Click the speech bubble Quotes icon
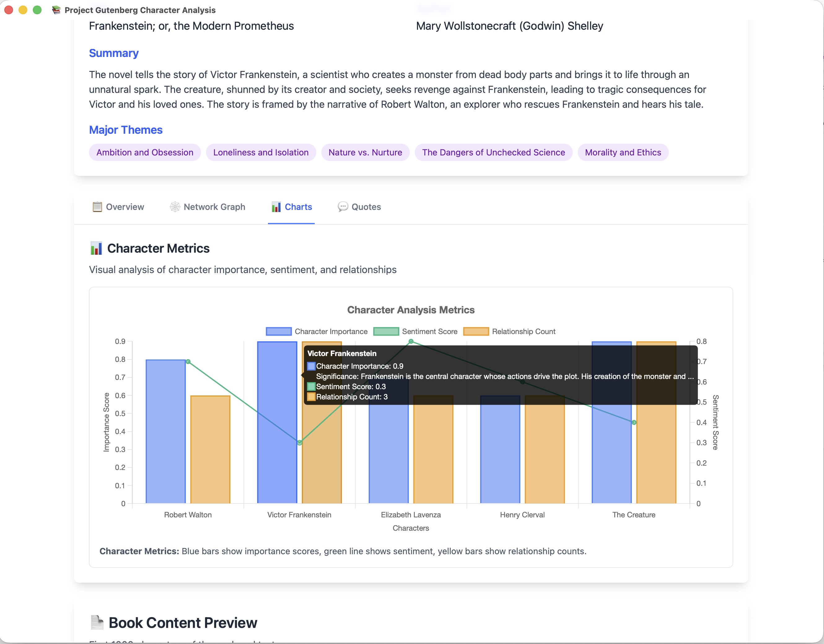The height and width of the screenshot is (644, 824). 343,207
